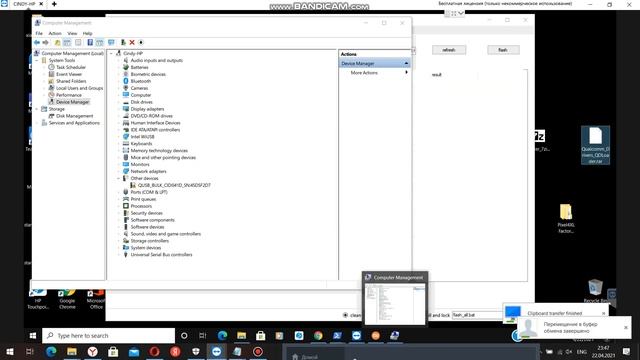The image size is (640, 360).
Task: Click the Bluetooth category icon
Action: (x=126, y=81)
